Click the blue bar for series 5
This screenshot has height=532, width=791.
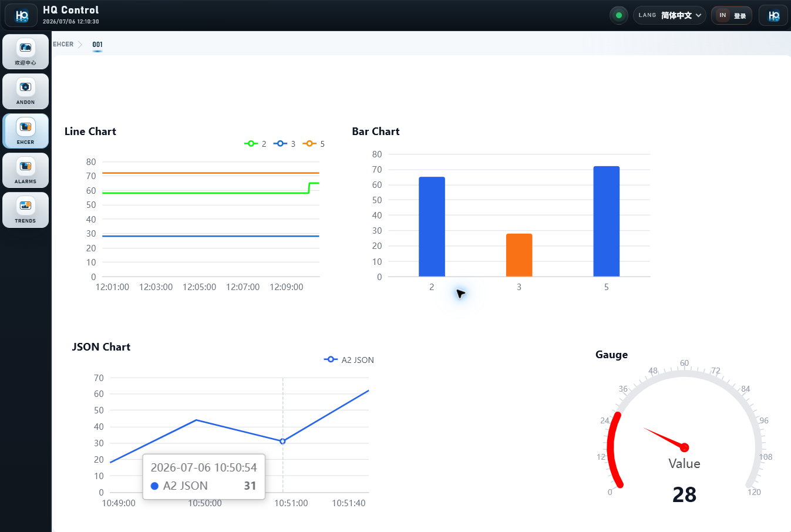click(x=607, y=221)
